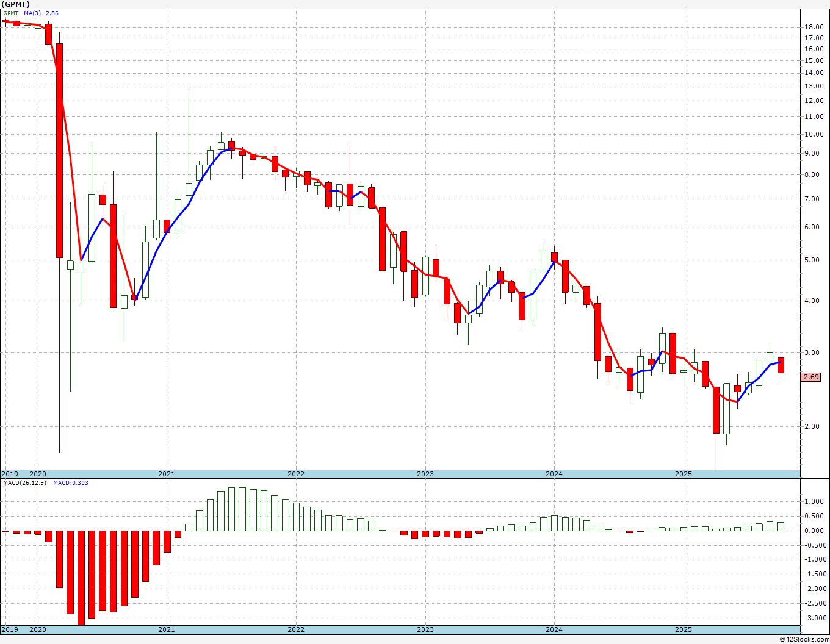Click 2025 on the MACD panel time axis
Image resolution: width=830 pixels, height=644 pixels.
[683, 629]
